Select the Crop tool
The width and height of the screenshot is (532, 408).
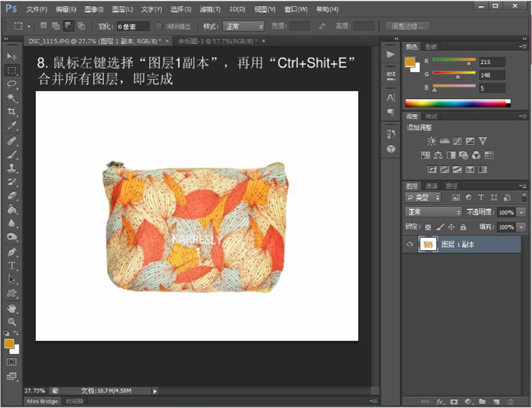[x=12, y=111]
